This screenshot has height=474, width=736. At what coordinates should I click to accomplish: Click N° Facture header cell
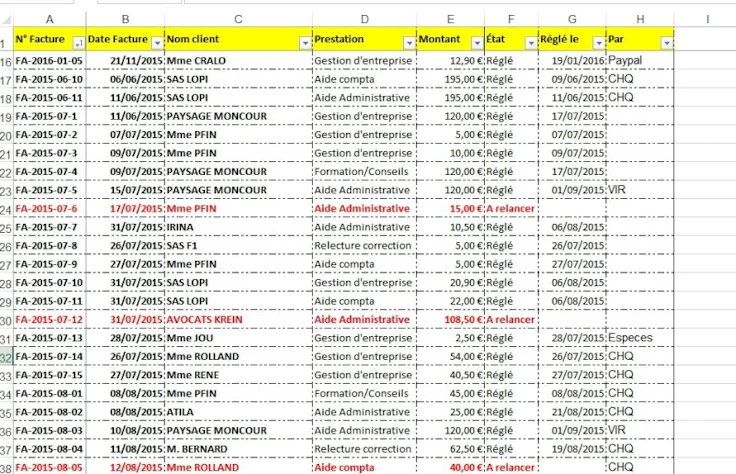coord(49,39)
